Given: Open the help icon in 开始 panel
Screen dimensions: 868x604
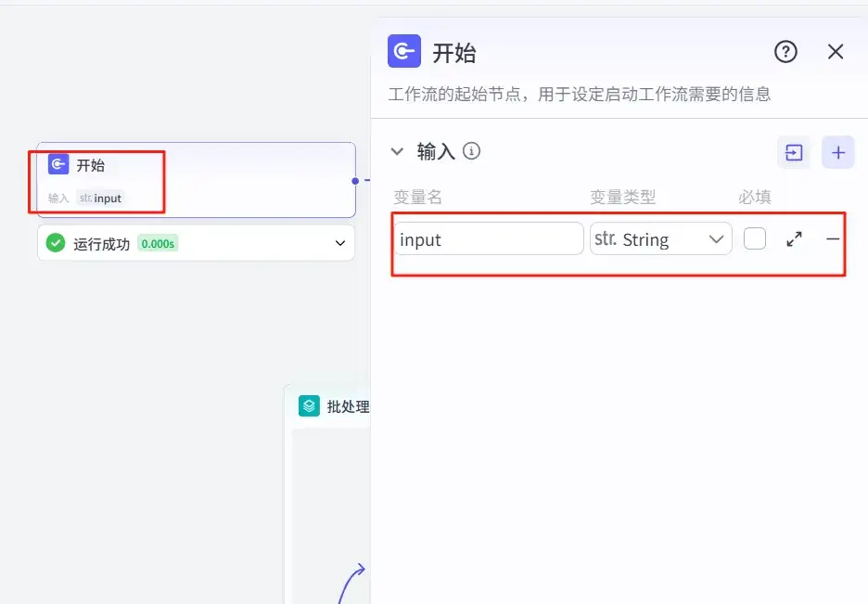Looking at the screenshot, I should pyautogui.click(x=785, y=52).
